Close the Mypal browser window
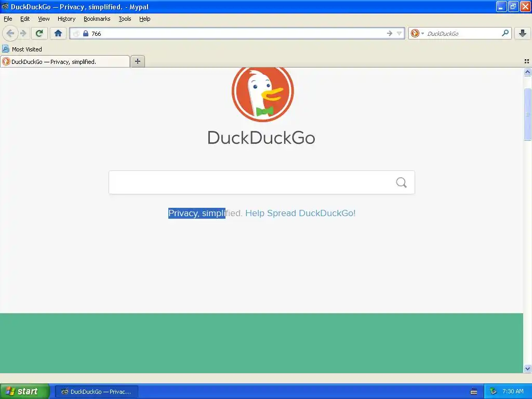 pyautogui.click(x=525, y=6)
